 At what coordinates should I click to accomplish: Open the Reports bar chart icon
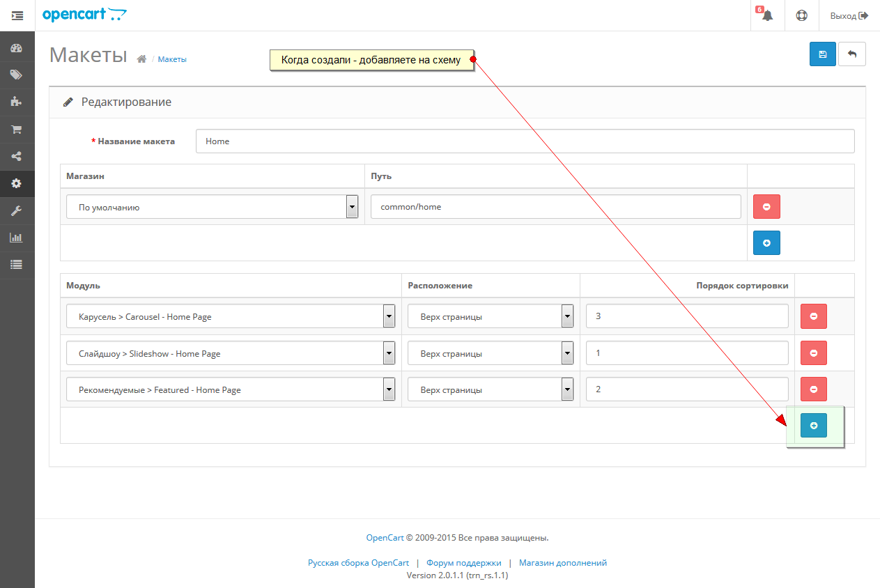[17, 238]
